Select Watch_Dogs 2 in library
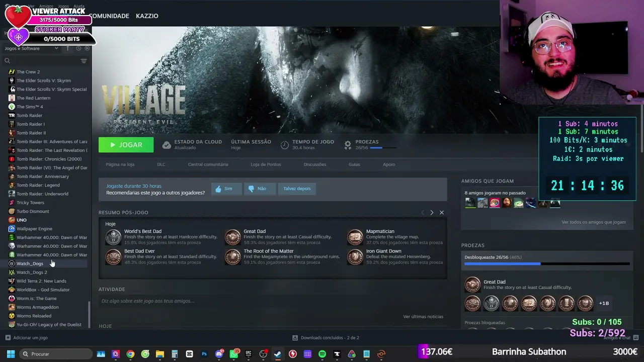644x362 pixels. pyautogui.click(x=32, y=273)
